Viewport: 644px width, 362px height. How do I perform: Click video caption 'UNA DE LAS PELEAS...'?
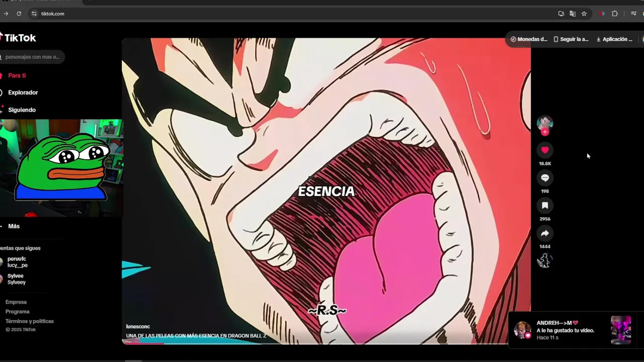click(196, 336)
